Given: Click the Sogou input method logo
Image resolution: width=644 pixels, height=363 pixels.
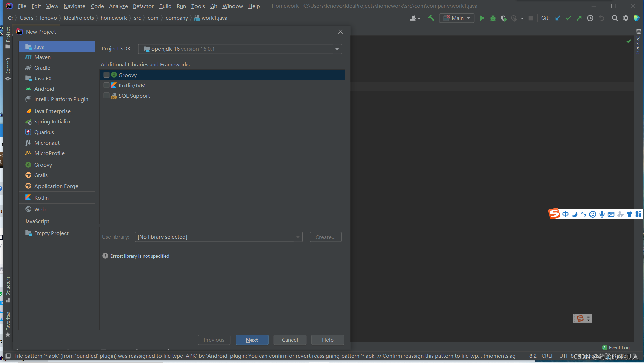Looking at the screenshot, I should pyautogui.click(x=554, y=214).
